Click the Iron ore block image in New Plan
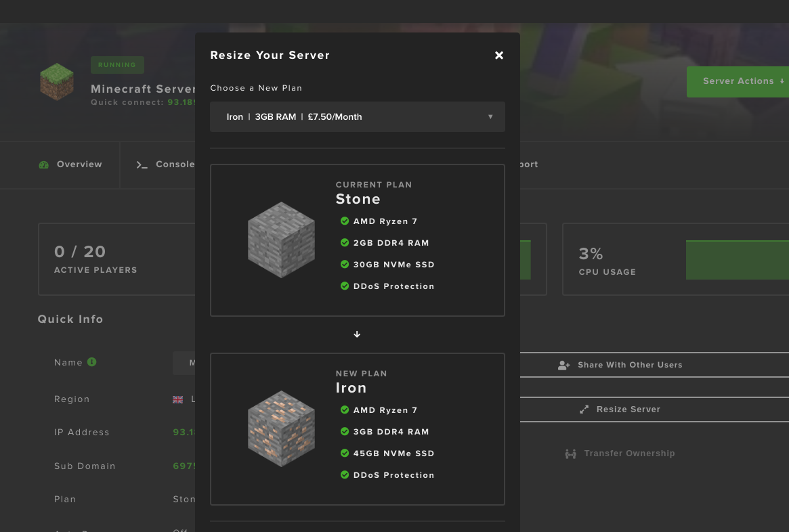This screenshot has width=789, height=532. tap(281, 429)
